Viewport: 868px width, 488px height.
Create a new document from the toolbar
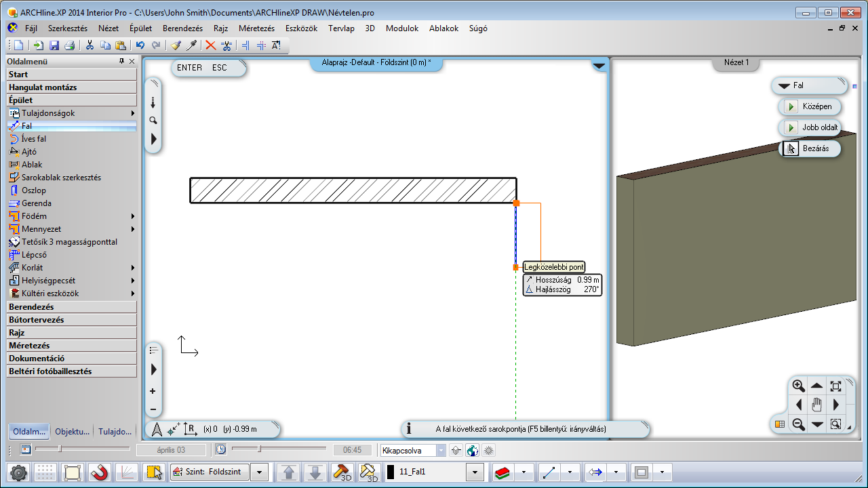(18, 45)
